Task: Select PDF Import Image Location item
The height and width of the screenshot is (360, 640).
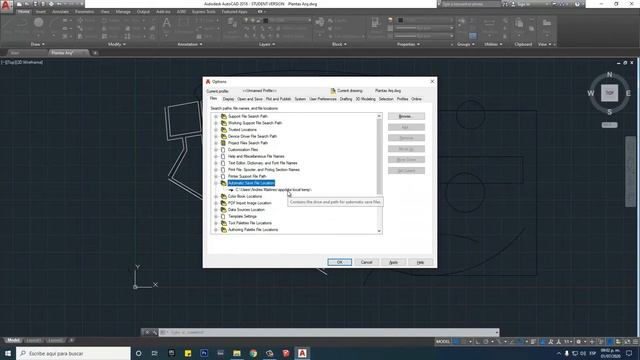Action: point(249,203)
